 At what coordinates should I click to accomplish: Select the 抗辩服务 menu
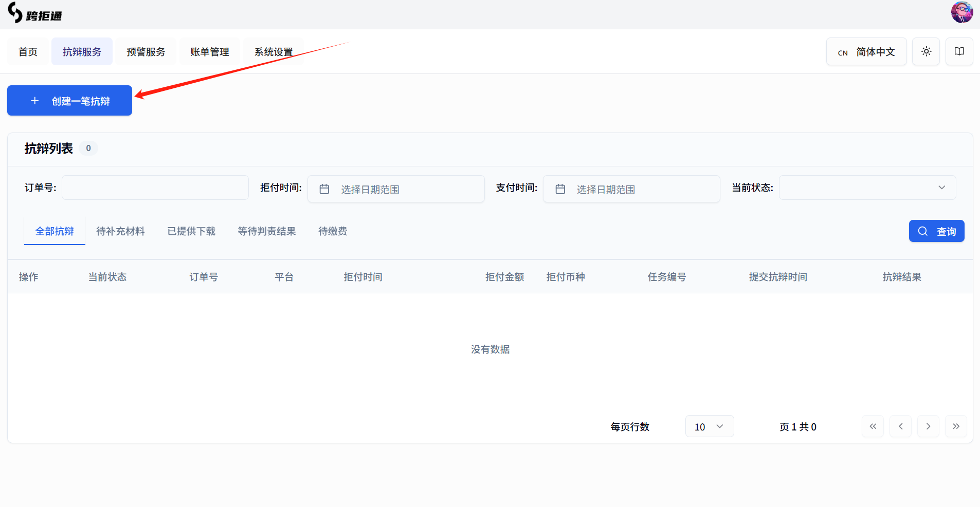[x=82, y=51]
